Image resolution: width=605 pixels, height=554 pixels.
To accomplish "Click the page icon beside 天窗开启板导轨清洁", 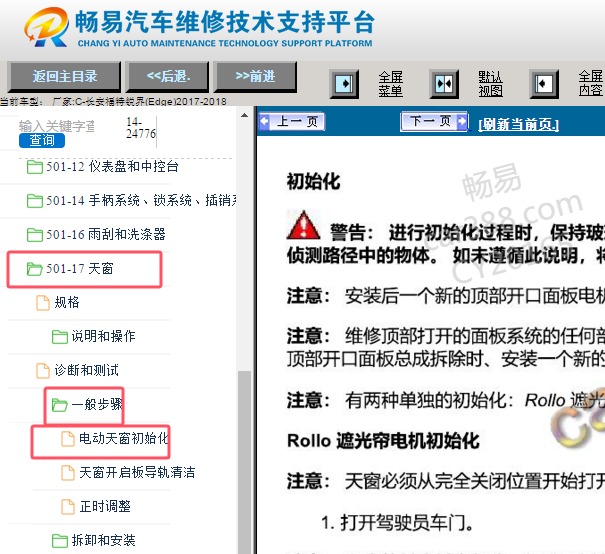I will (x=68, y=473).
